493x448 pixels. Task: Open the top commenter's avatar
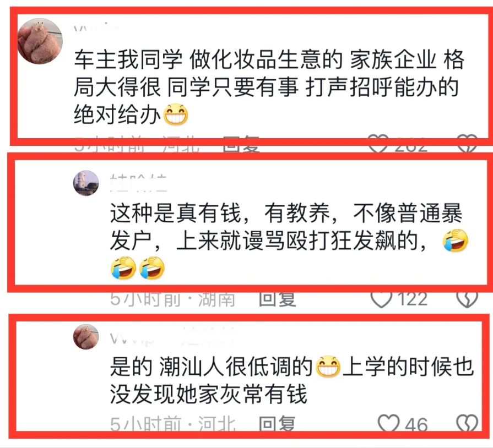(40, 41)
